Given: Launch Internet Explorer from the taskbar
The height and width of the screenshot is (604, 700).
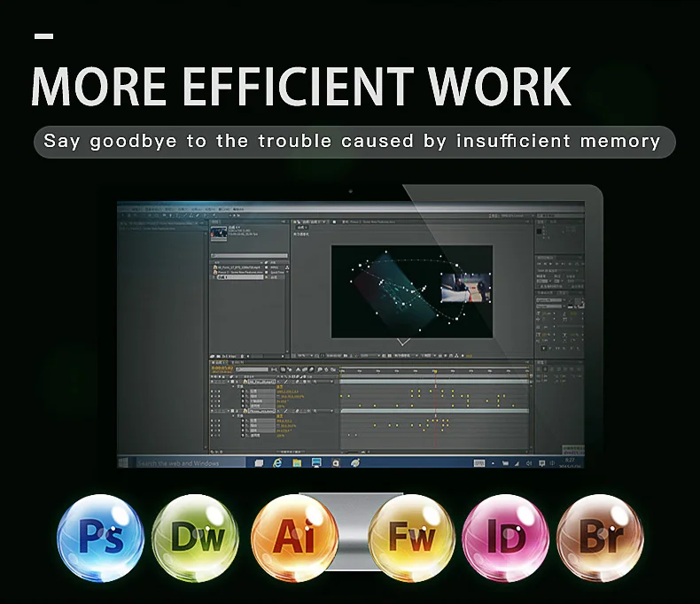Looking at the screenshot, I should click(x=277, y=463).
